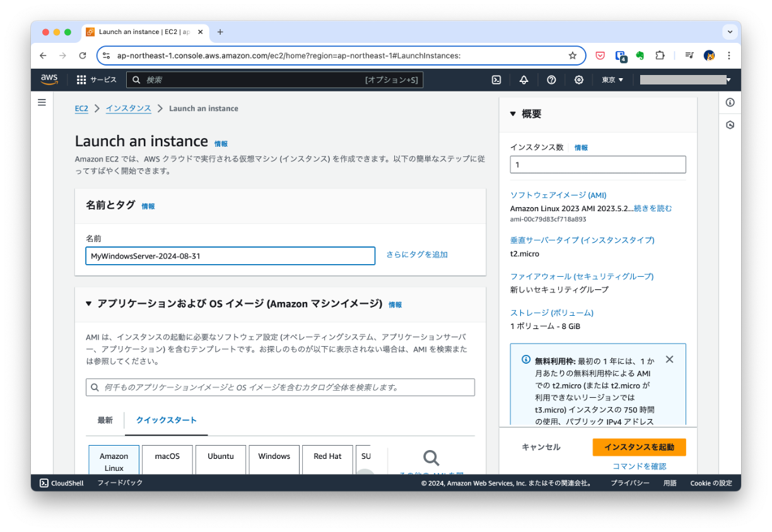View site information icon in the address bar
Image resolution: width=772 pixels, height=532 pixels.
pos(106,55)
